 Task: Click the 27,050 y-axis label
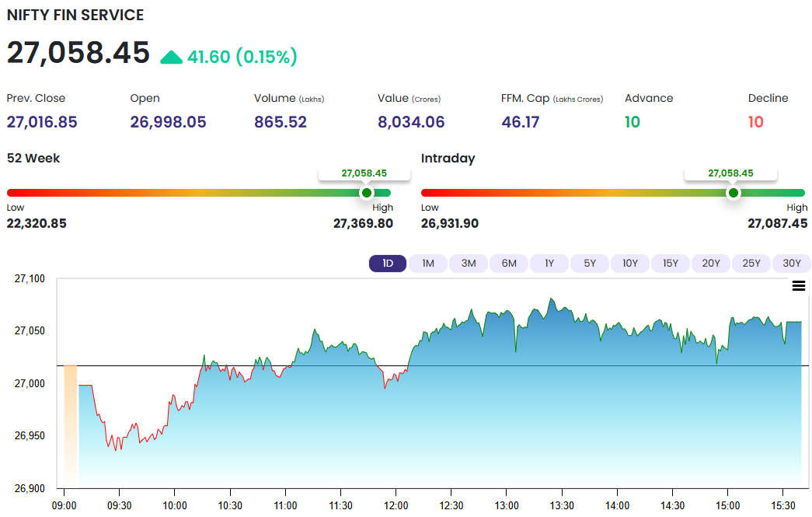[x=30, y=330]
